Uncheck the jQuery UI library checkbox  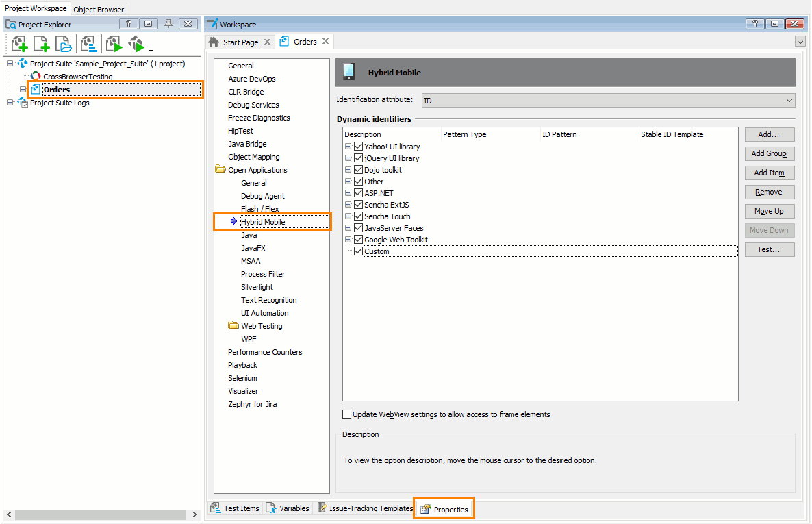(358, 158)
